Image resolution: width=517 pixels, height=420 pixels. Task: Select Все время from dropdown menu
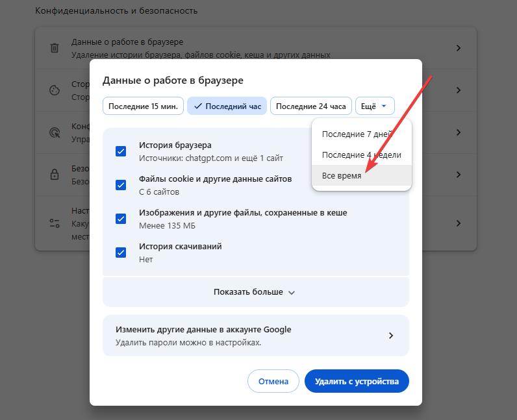pyautogui.click(x=342, y=176)
